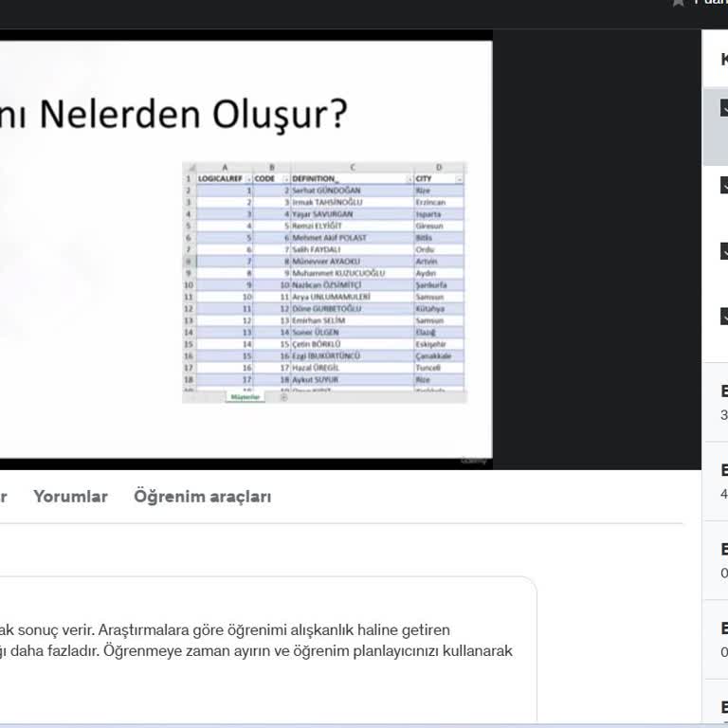The height and width of the screenshot is (728, 728).
Task: Click the cell 'Salih FAYDALI'
Action: (x=353, y=250)
